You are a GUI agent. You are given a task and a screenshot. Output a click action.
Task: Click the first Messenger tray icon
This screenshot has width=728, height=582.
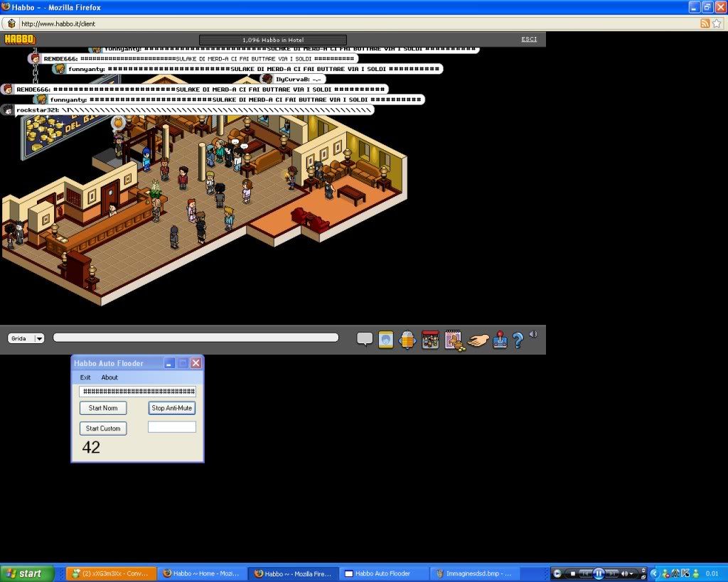(x=665, y=573)
